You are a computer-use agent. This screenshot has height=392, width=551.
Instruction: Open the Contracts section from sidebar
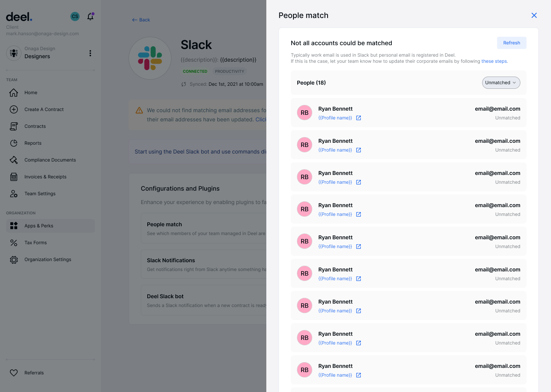click(35, 126)
